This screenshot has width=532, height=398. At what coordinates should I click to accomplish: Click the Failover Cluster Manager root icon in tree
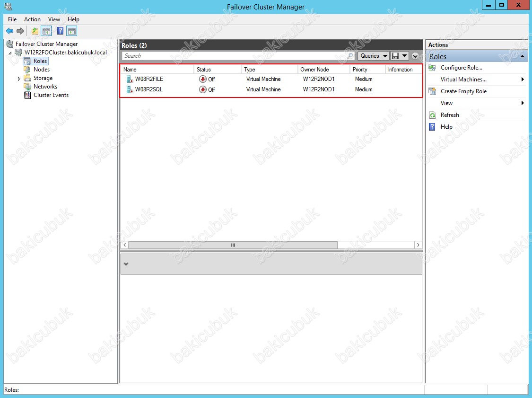9,44
